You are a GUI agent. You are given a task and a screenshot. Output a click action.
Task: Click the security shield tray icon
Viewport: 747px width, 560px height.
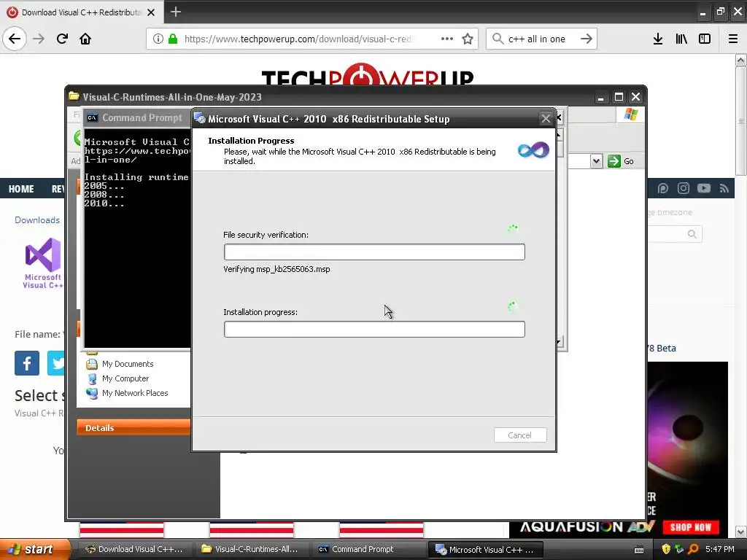[x=666, y=549]
